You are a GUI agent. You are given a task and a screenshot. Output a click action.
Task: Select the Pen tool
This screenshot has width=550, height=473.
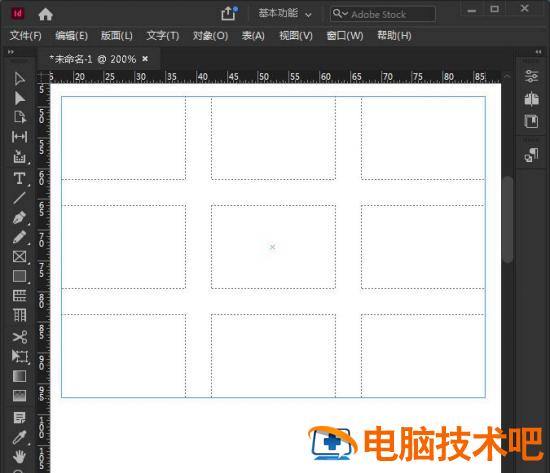[20, 218]
